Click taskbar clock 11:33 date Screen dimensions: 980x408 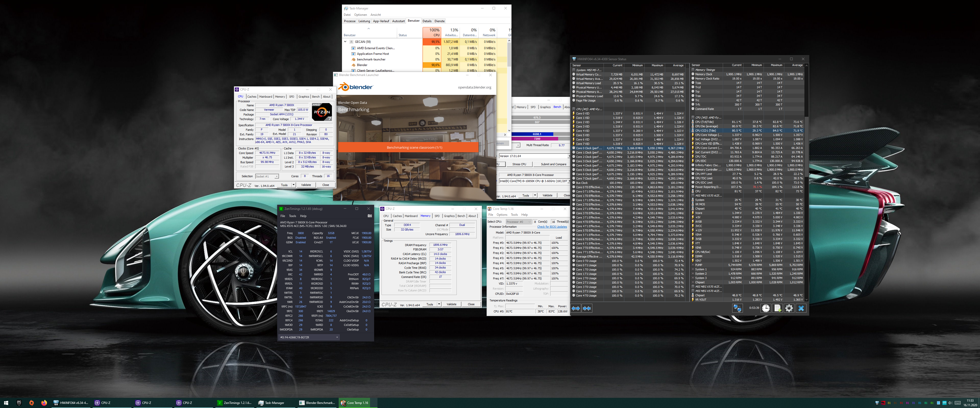970,403
